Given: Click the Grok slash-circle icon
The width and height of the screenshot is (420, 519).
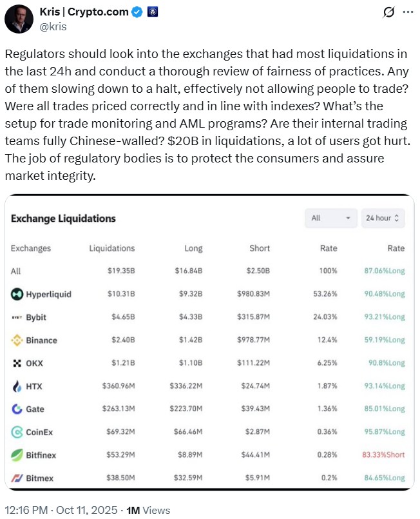Looking at the screenshot, I should [x=388, y=12].
